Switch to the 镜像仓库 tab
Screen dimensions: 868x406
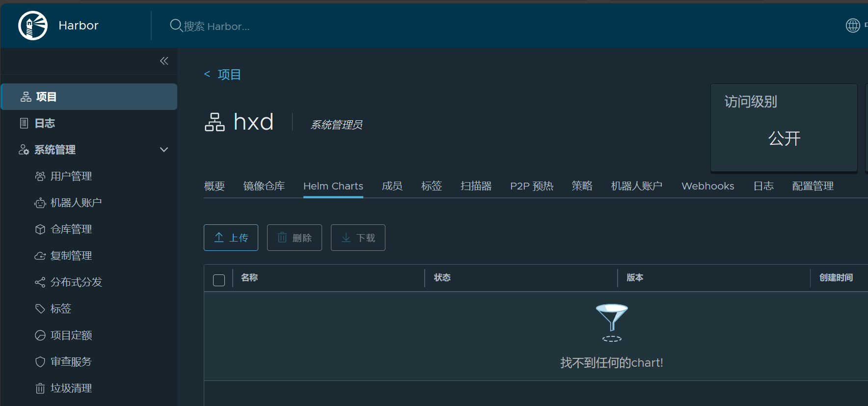[x=264, y=186]
